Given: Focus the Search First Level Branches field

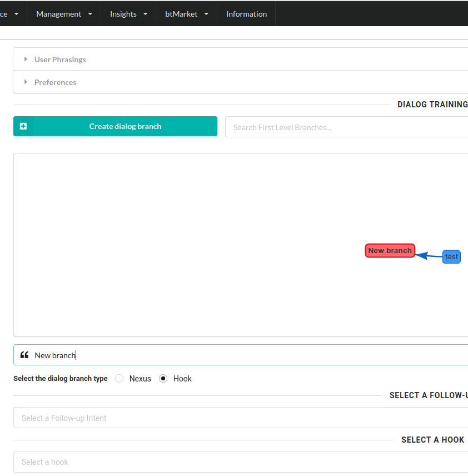Looking at the screenshot, I should (346, 127).
